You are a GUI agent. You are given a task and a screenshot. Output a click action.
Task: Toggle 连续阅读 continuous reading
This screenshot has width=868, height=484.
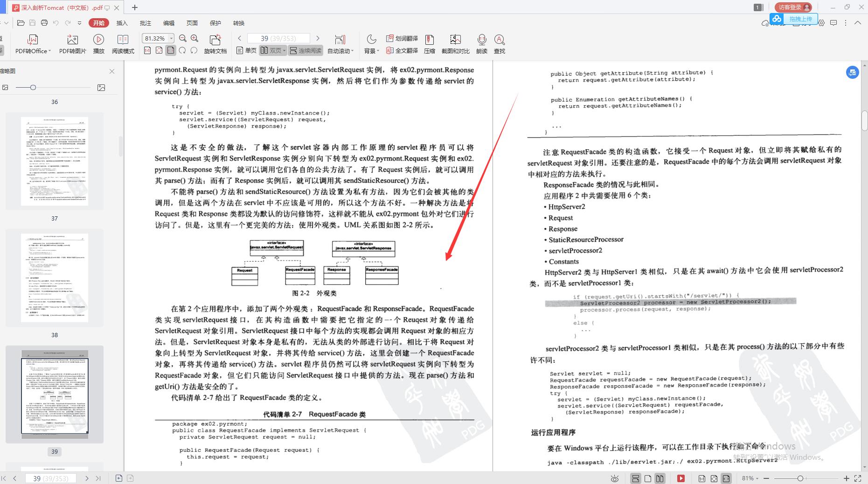[306, 50]
